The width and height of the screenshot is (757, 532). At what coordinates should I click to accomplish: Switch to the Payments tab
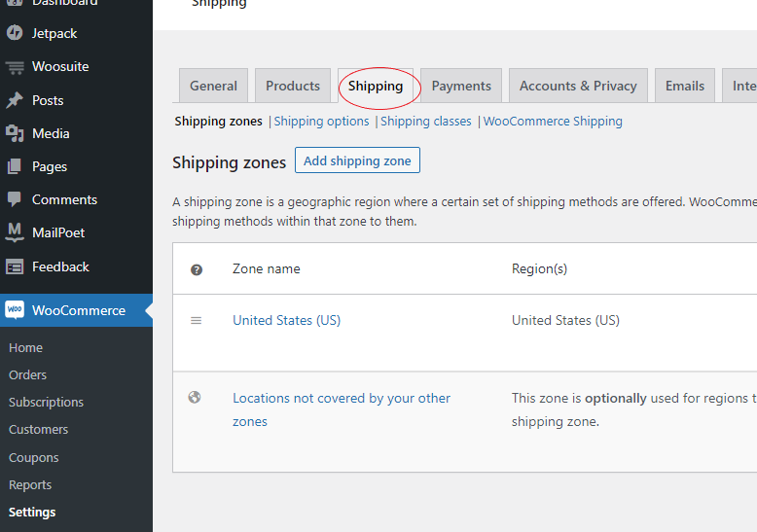tap(461, 86)
